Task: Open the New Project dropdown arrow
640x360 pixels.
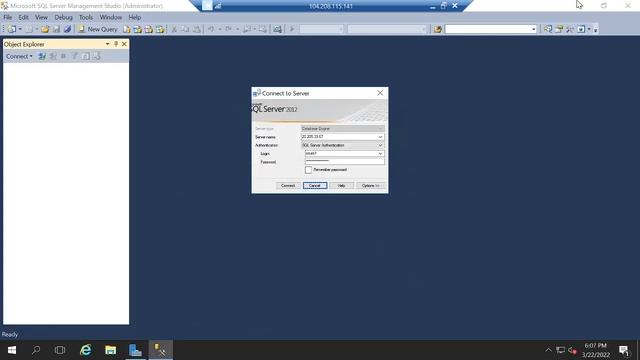Action: 20,29
